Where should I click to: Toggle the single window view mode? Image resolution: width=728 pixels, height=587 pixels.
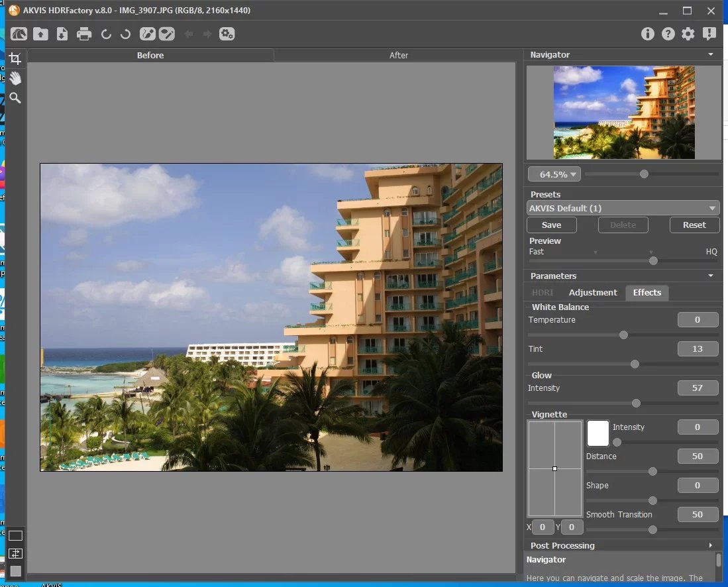pos(15,536)
